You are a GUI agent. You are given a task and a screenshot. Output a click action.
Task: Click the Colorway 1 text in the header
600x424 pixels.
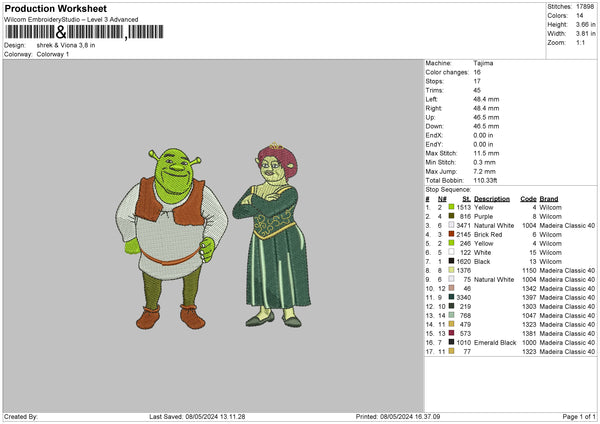54,53
